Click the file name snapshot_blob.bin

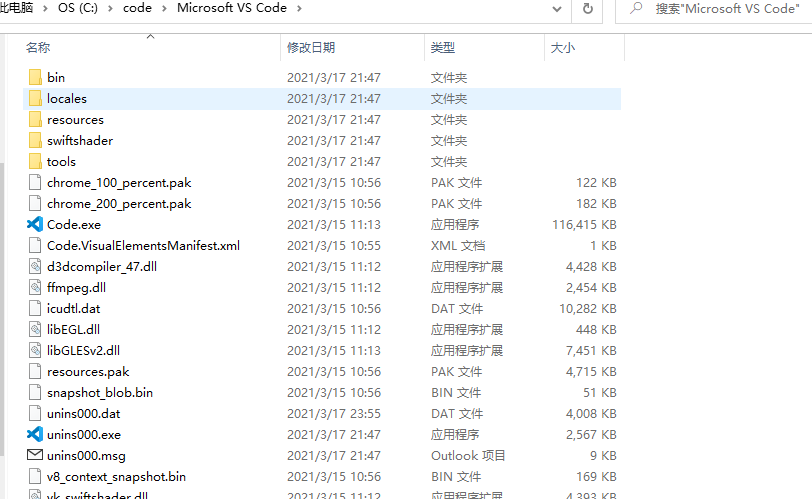(x=100, y=393)
